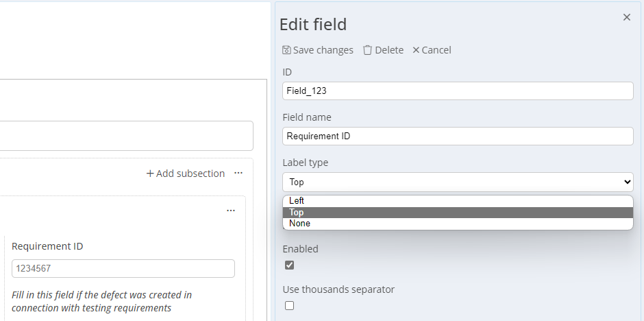This screenshot has height=321, width=644.
Task: Uncheck the Enabled checkbox
Action: 290,265
